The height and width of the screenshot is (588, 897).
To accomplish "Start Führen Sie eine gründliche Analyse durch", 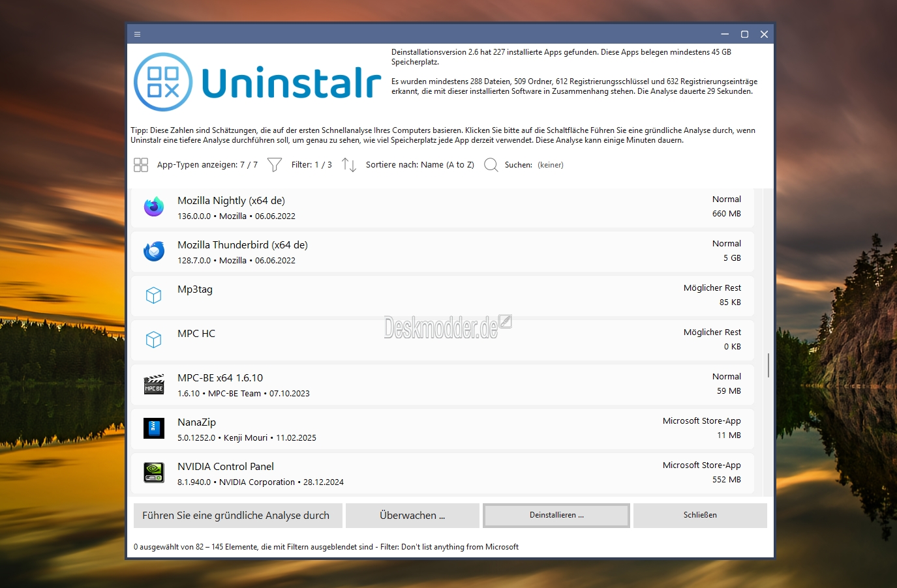I will tap(236, 516).
